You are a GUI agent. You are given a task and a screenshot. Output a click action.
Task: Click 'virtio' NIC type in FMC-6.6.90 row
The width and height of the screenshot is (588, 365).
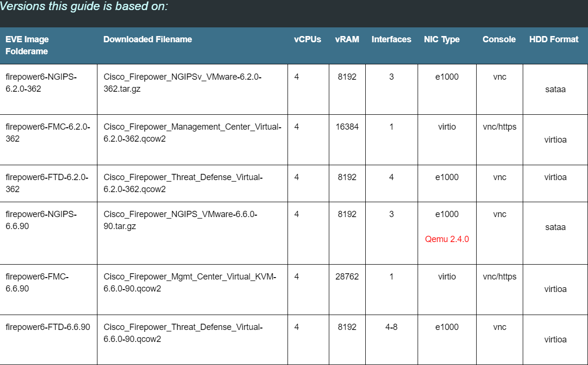click(x=447, y=277)
